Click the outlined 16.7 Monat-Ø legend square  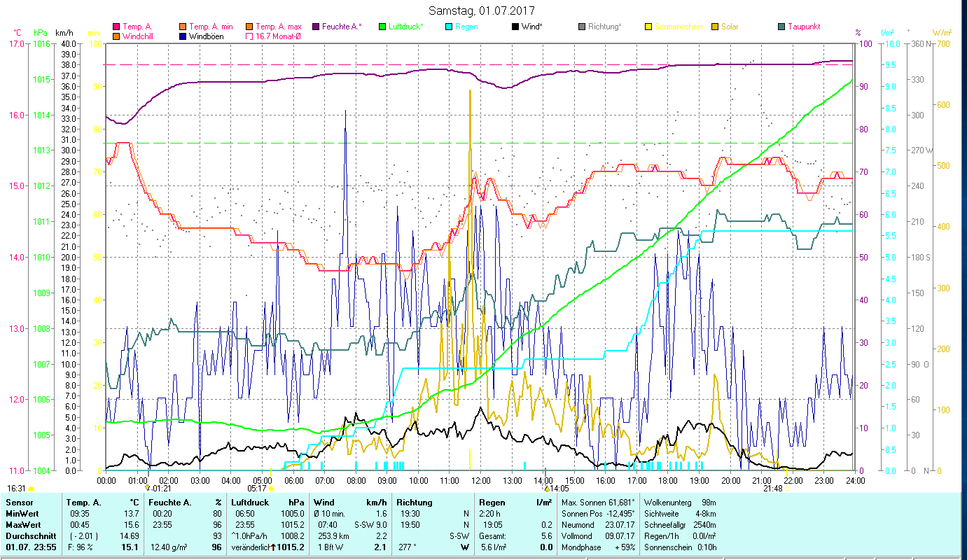click(249, 36)
